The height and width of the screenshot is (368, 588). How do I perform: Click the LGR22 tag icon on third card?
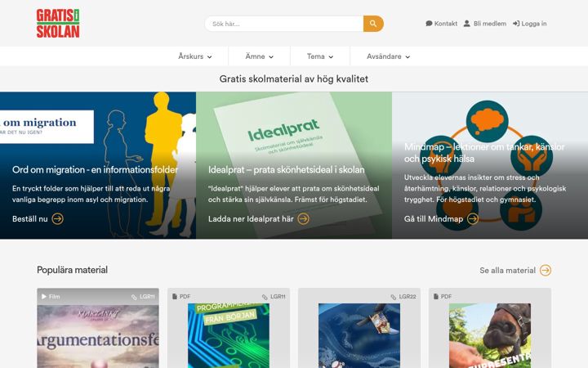pyautogui.click(x=394, y=297)
